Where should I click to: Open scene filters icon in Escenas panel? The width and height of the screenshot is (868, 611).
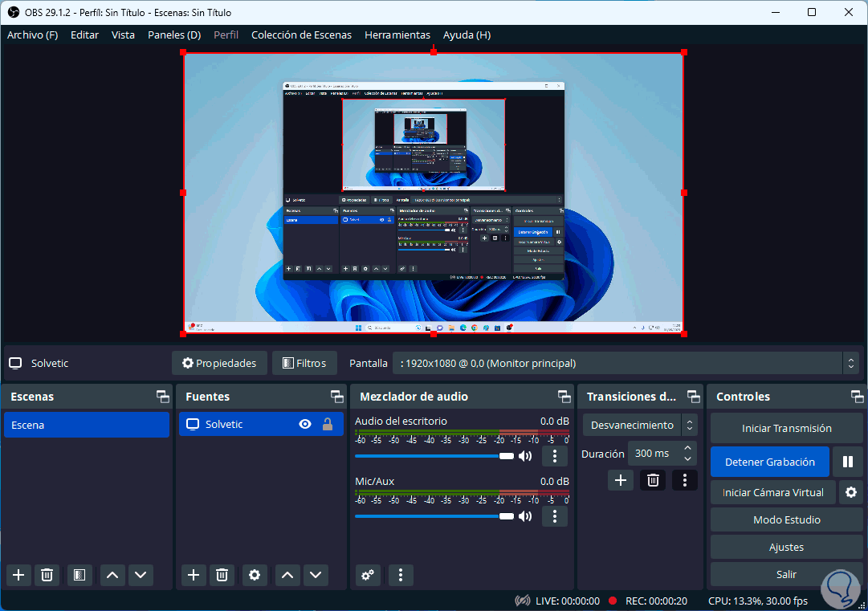click(x=79, y=575)
